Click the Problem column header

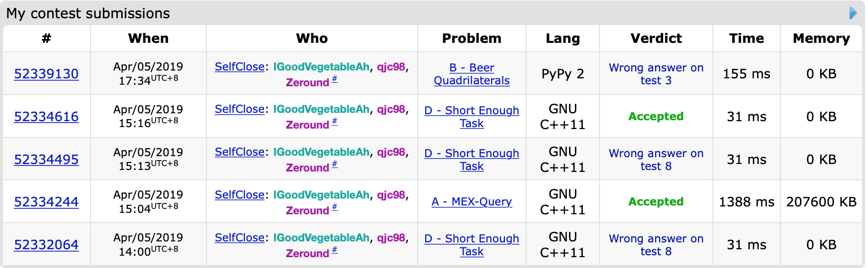[x=471, y=38]
